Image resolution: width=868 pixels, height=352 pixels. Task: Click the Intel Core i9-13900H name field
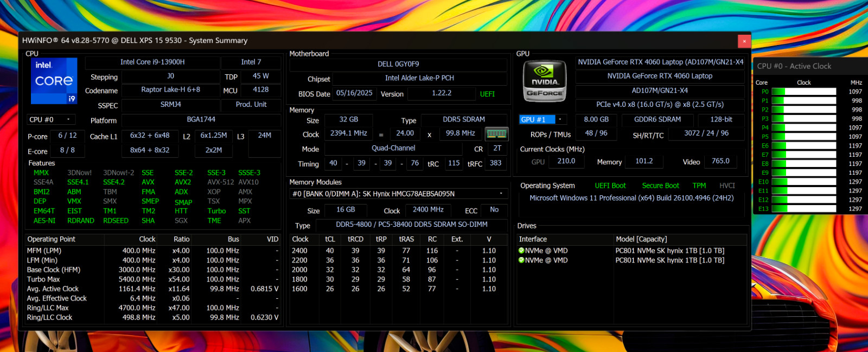point(152,62)
